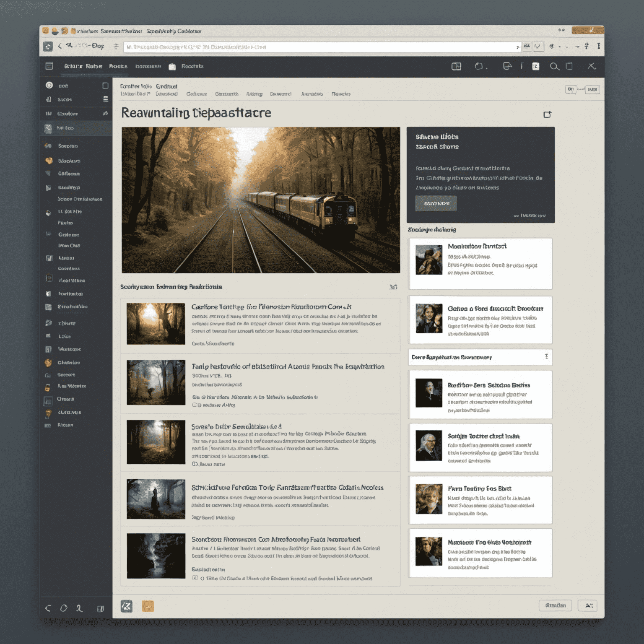Open the person icon in the sidebar footer

[79, 608]
